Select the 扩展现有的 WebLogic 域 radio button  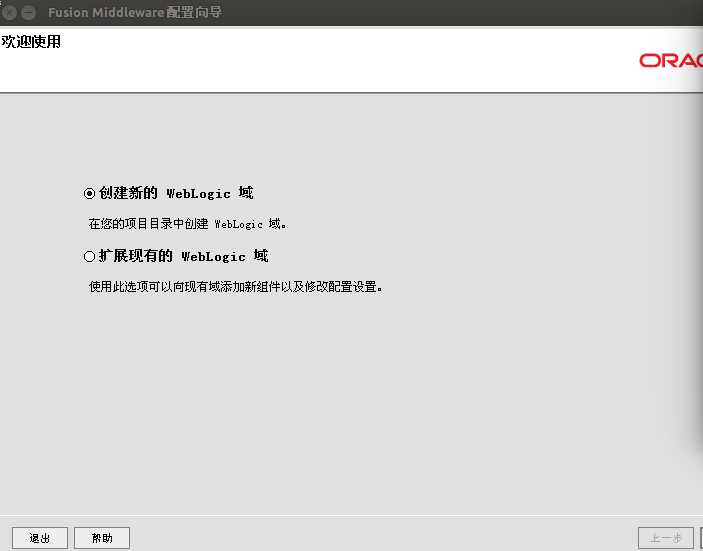89,256
